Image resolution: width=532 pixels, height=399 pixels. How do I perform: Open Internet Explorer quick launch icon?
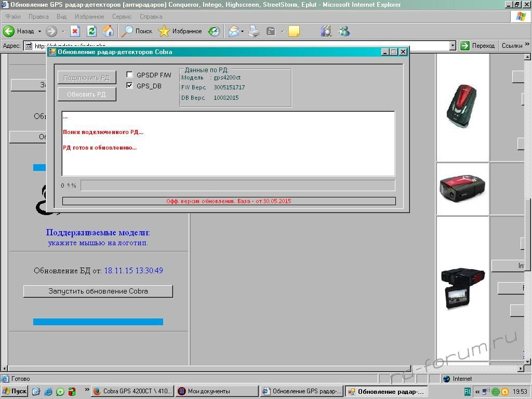tap(48, 392)
